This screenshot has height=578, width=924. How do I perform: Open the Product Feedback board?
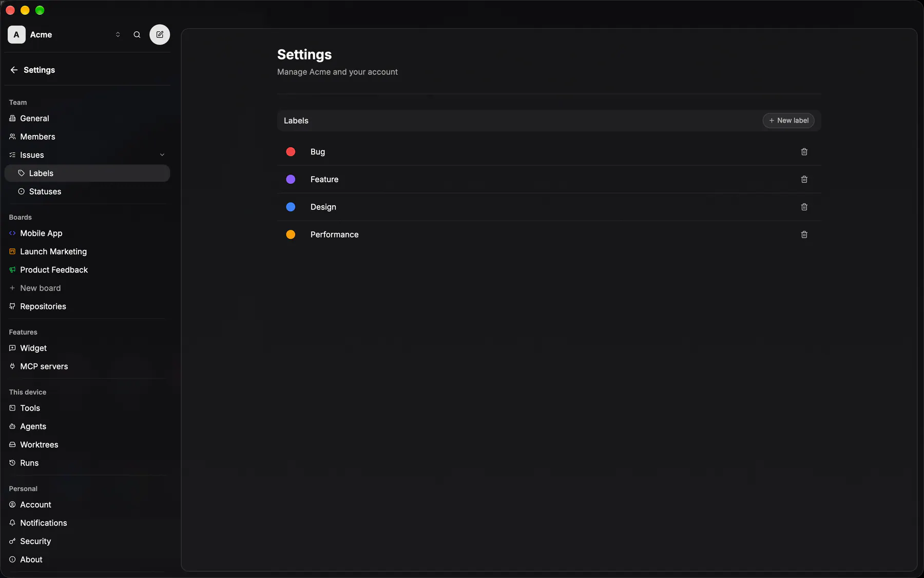87,270
